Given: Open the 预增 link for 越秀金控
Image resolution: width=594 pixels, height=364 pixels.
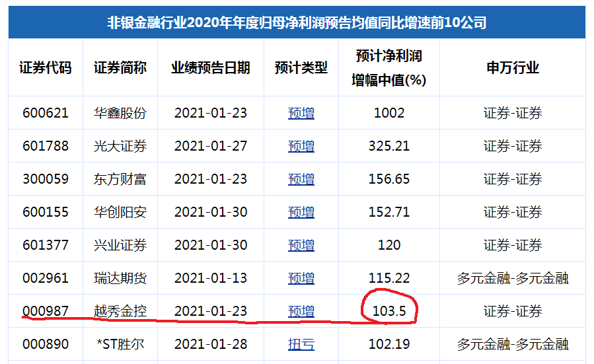Looking at the screenshot, I should click(x=301, y=311).
